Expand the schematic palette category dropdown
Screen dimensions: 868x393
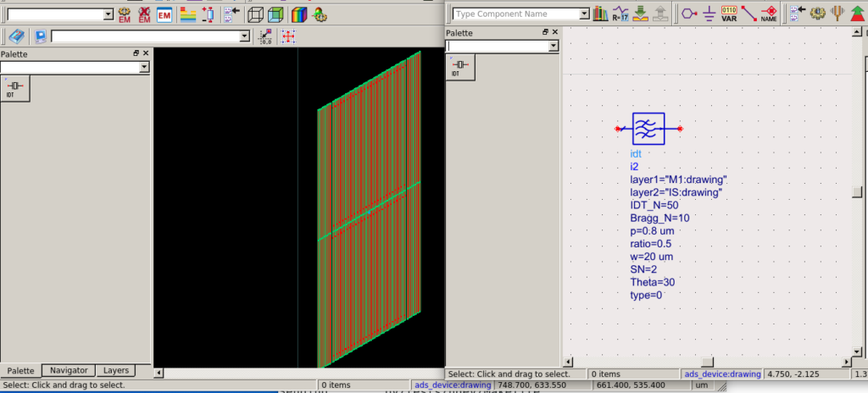[x=552, y=45]
